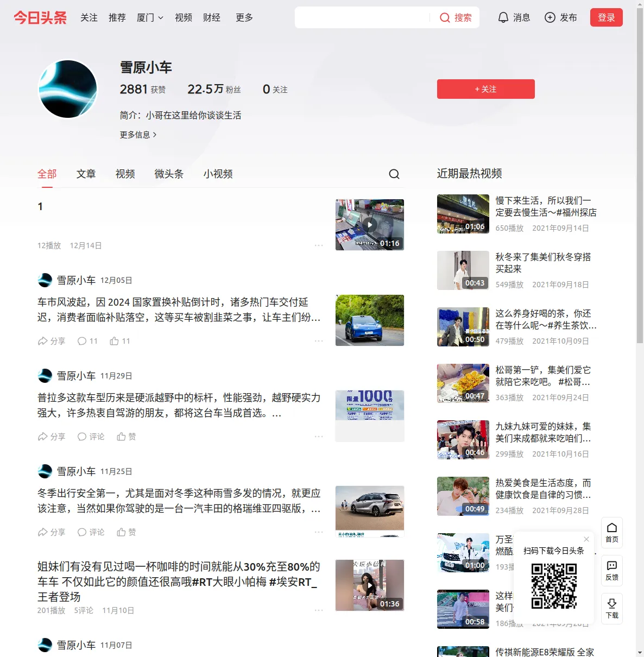Click the header search input field
This screenshot has width=644, height=657.
click(362, 17)
